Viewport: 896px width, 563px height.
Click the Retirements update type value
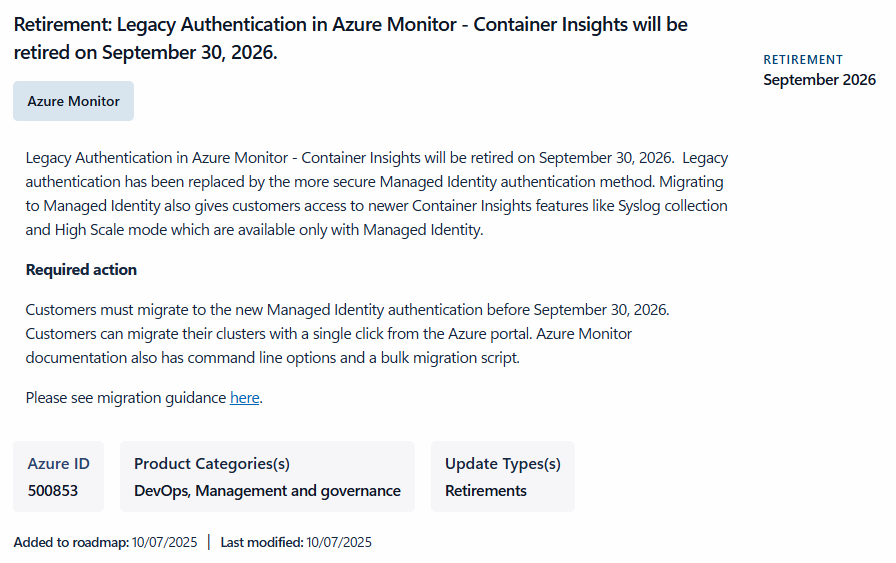(486, 491)
